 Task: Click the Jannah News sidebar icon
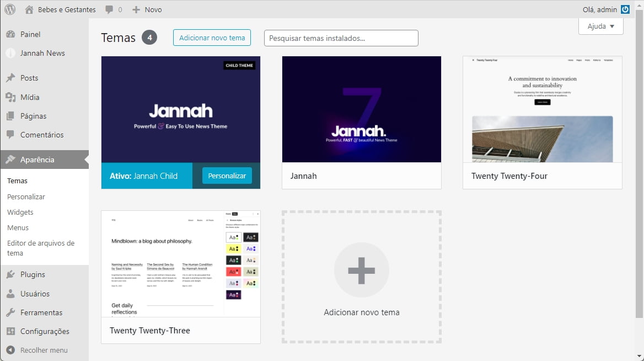pos(10,53)
